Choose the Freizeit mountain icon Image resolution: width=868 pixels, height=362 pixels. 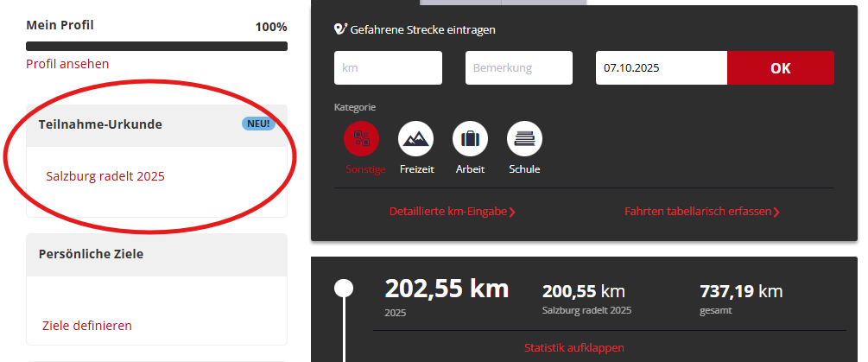point(415,138)
